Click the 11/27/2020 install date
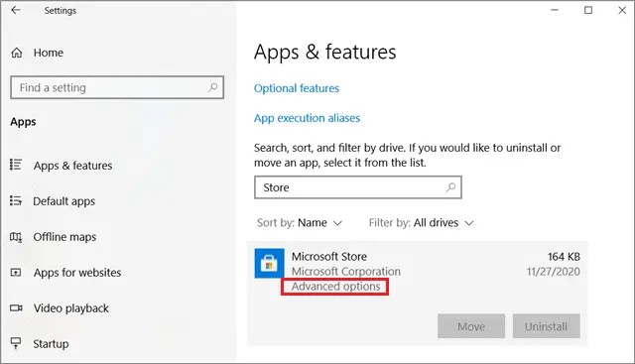The width and height of the screenshot is (635, 364). coord(554,272)
